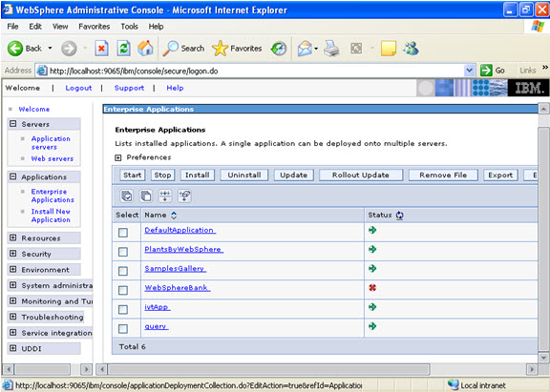Viewport: 550px width, 392px height.
Task: Open the View menu
Action: click(60, 27)
